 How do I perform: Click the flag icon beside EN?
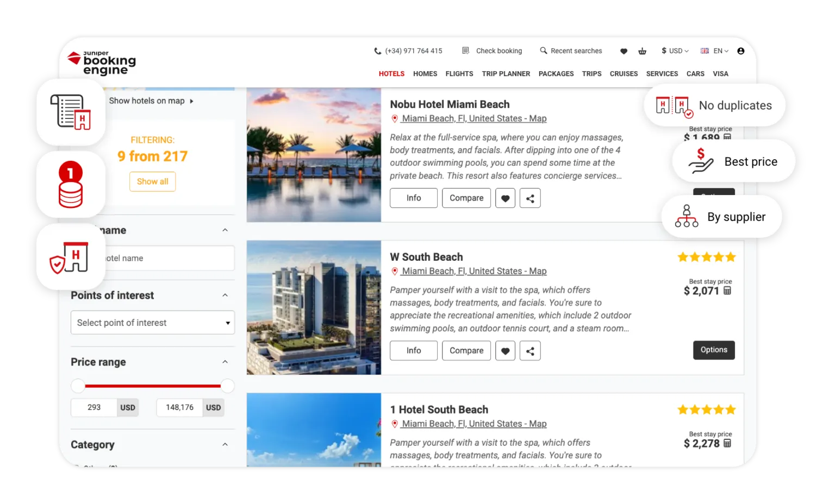[x=705, y=51]
